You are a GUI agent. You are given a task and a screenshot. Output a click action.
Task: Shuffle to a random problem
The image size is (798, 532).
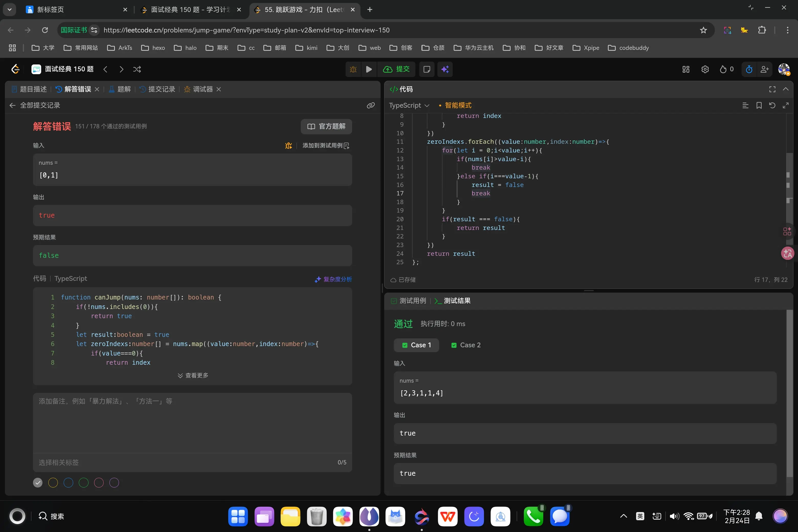pyautogui.click(x=137, y=69)
